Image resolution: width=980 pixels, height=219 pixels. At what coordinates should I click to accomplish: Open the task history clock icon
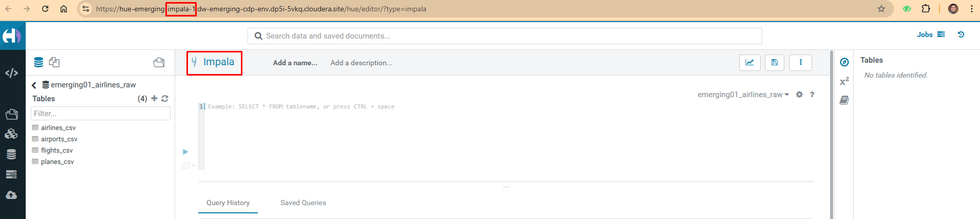click(961, 34)
